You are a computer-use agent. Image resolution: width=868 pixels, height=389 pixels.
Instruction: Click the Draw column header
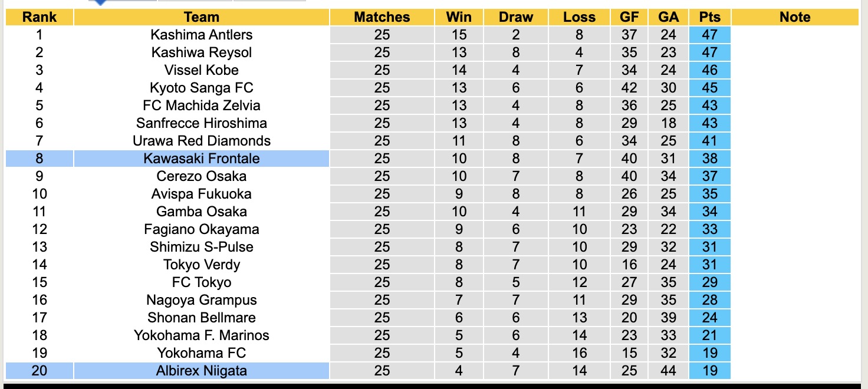point(515,17)
